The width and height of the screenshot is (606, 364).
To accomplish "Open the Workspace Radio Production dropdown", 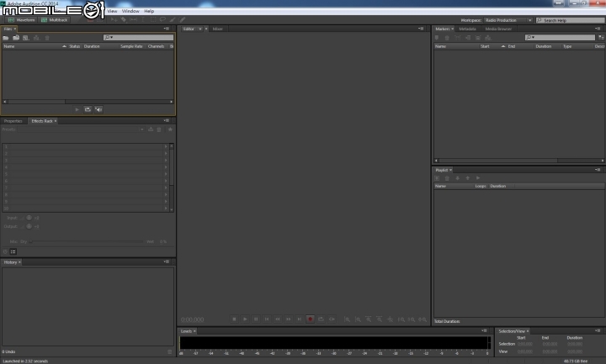I will point(508,20).
